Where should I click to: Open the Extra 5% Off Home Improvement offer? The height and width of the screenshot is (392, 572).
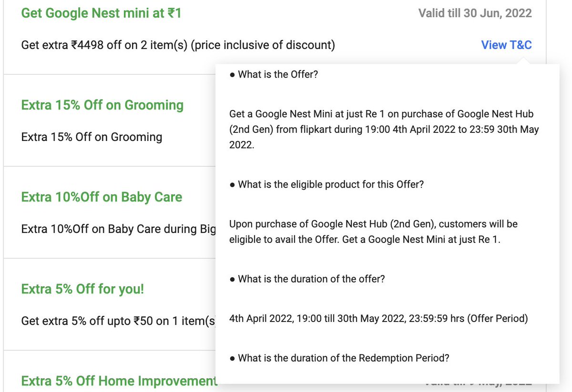(x=119, y=381)
